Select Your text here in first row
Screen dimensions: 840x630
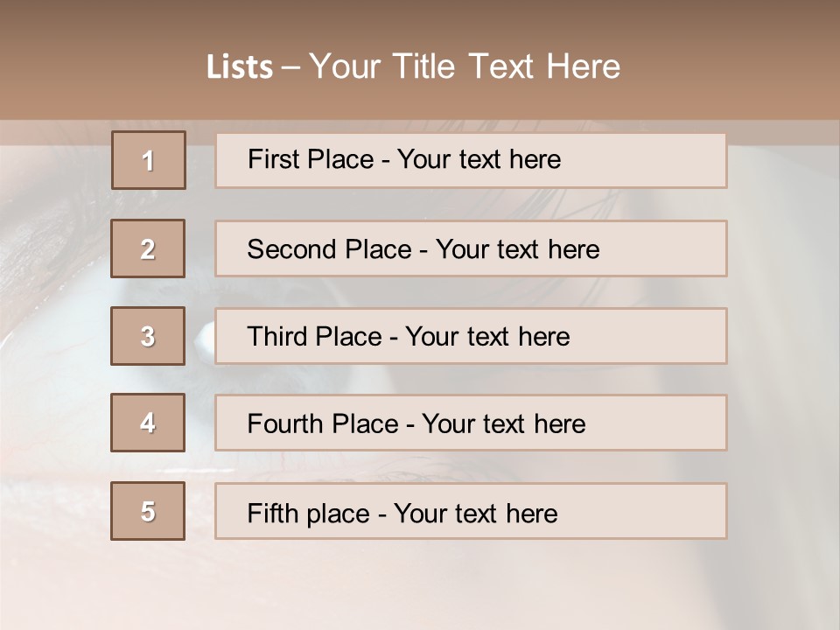[x=479, y=159]
